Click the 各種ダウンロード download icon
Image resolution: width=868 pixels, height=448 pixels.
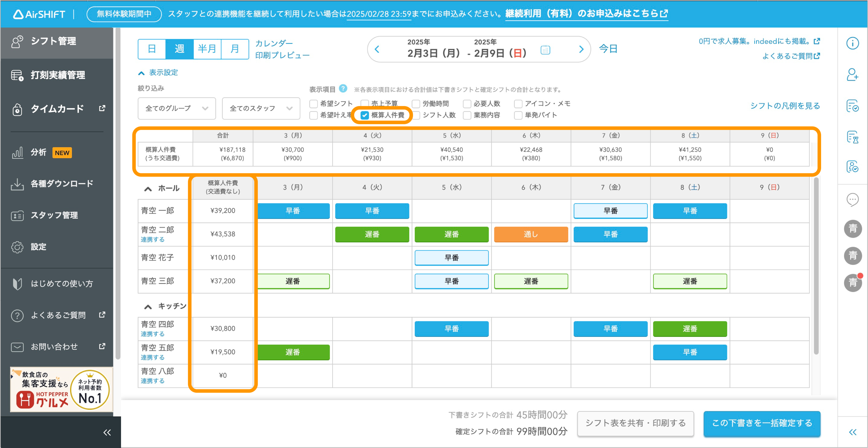pyautogui.click(x=17, y=184)
